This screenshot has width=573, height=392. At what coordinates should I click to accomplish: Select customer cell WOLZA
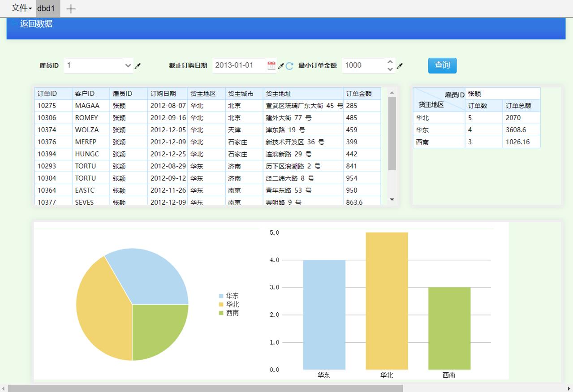tap(91, 130)
